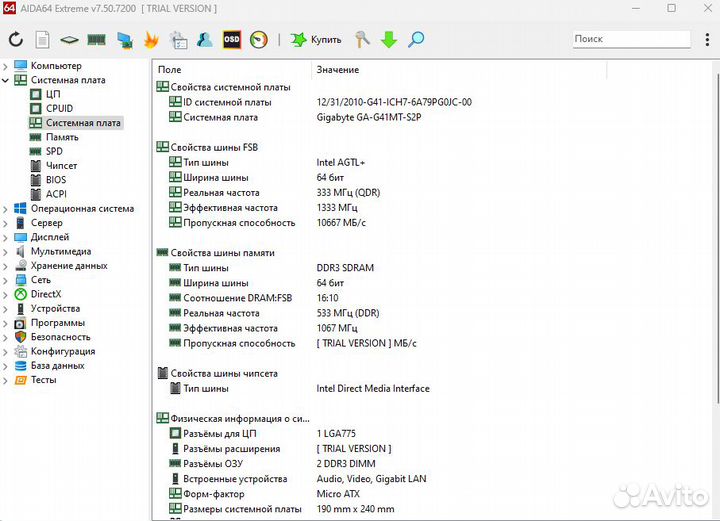This screenshot has height=521, width=720.
Task: Select the 10667 МБ/с value
Action: coord(341,223)
